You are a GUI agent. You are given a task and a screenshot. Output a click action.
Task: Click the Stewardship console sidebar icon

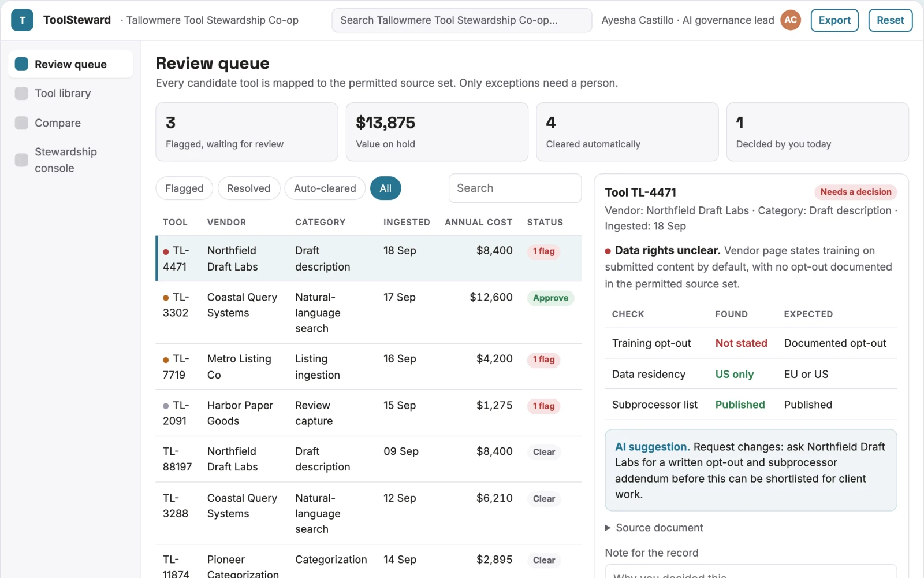[x=21, y=160]
